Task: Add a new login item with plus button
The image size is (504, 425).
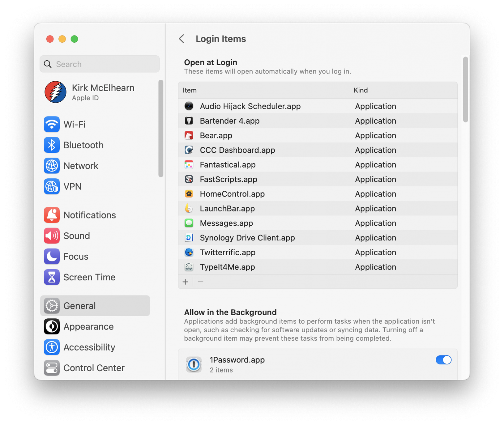Action: click(x=185, y=282)
